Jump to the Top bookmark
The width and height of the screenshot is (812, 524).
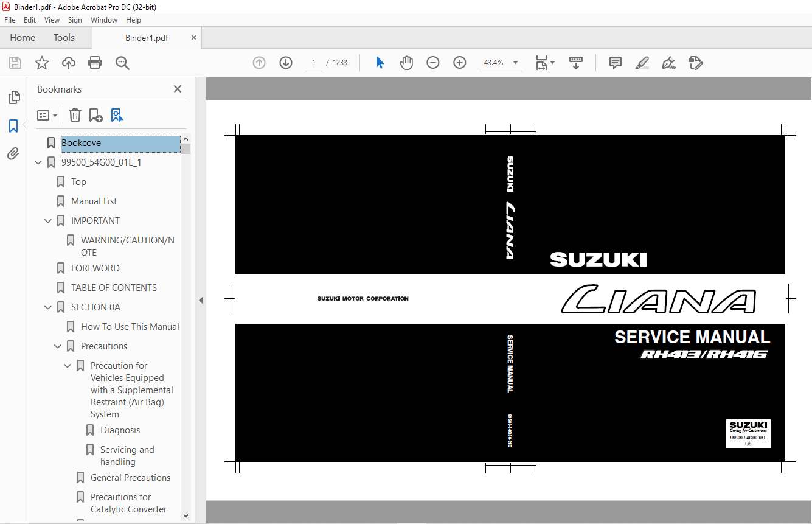78,182
